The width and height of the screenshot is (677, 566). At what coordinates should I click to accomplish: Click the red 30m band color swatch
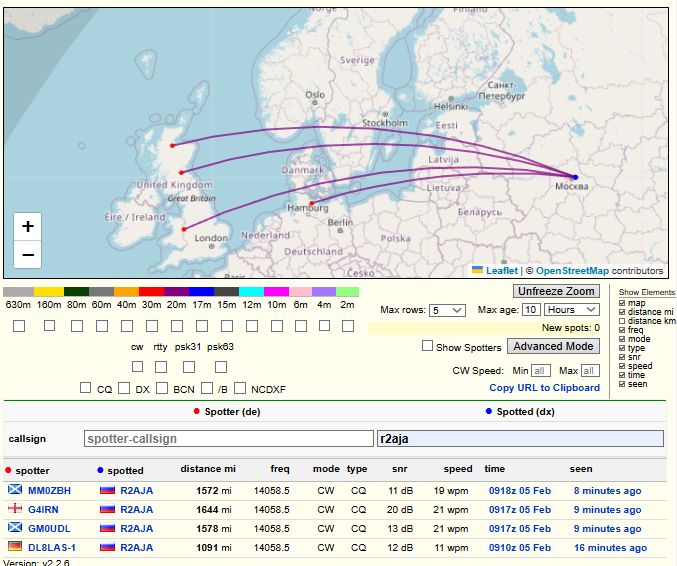point(151,291)
